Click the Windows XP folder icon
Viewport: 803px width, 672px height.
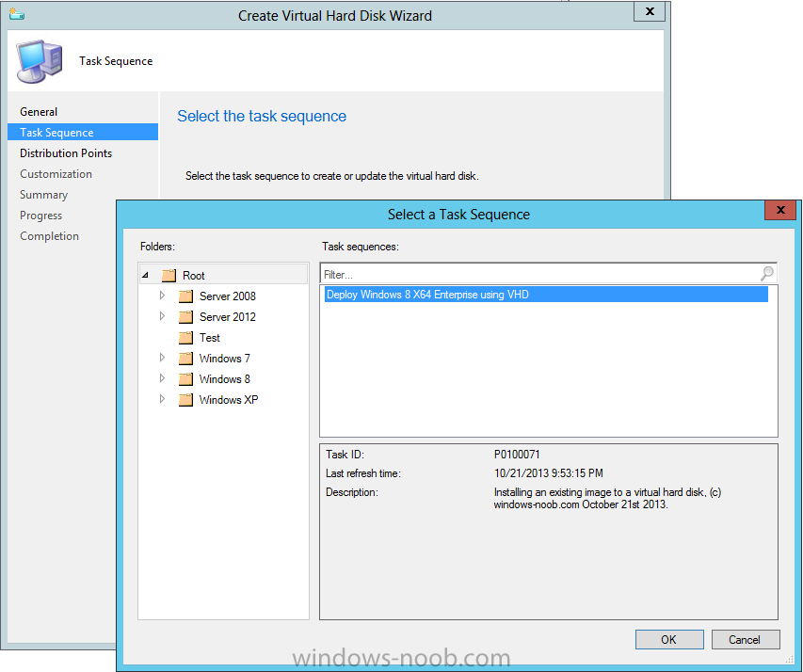click(x=185, y=399)
